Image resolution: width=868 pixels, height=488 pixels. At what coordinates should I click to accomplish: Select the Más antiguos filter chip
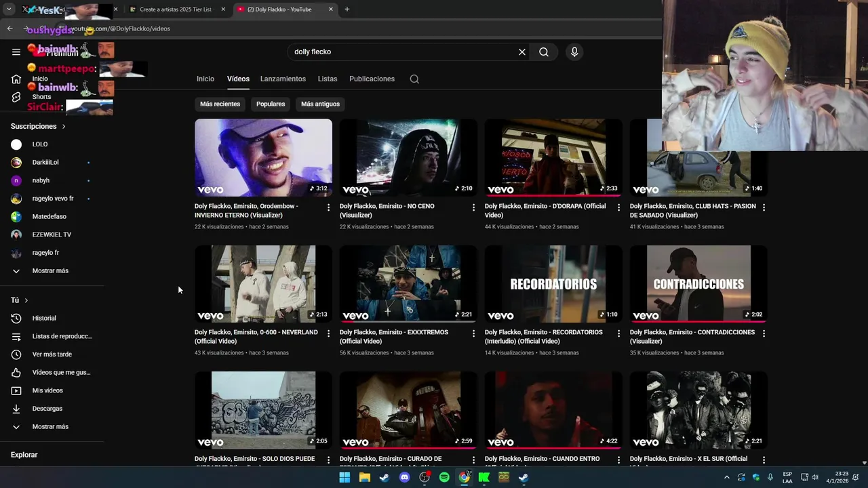[320, 104]
